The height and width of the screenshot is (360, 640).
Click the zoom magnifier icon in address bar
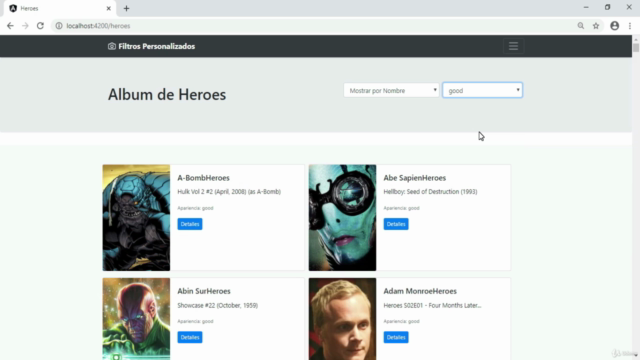click(581, 26)
